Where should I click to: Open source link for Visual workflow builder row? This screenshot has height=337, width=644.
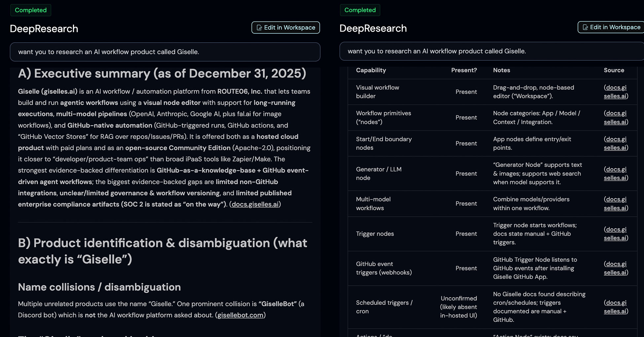[616, 92]
